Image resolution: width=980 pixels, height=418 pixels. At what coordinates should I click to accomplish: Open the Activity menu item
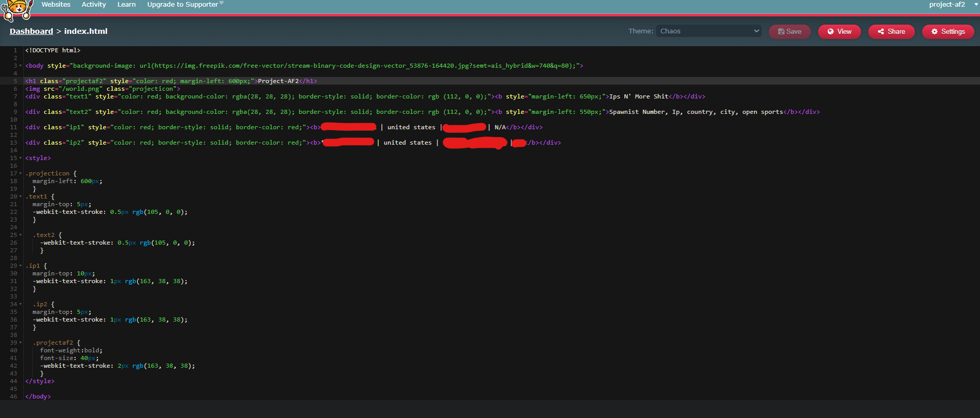tap(94, 5)
